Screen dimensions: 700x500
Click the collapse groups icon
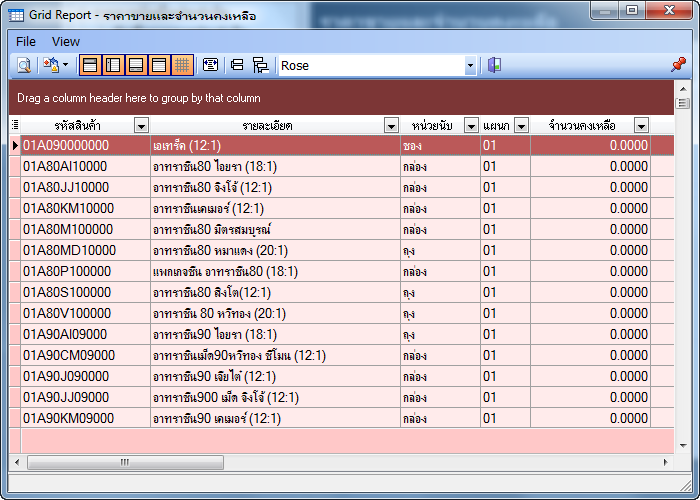click(x=238, y=65)
